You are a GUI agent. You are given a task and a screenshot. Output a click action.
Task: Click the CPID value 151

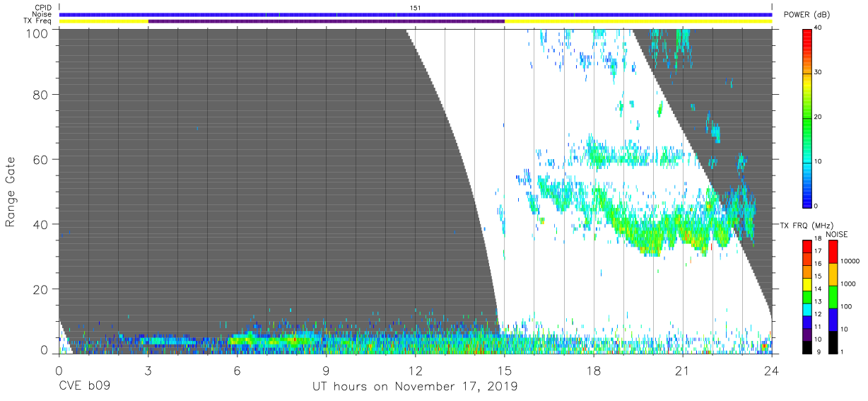click(x=416, y=8)
